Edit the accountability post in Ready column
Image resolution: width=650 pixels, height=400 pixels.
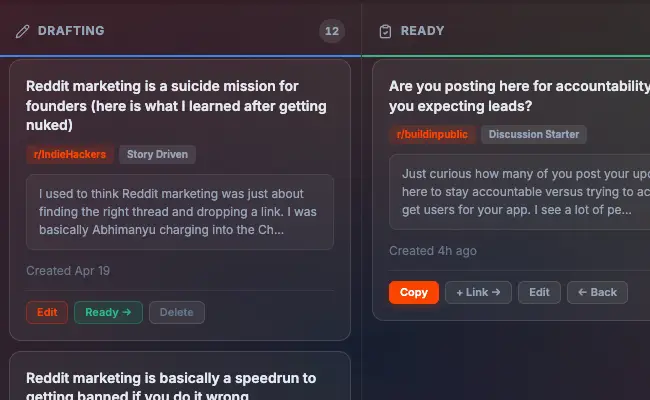point(539,292)
